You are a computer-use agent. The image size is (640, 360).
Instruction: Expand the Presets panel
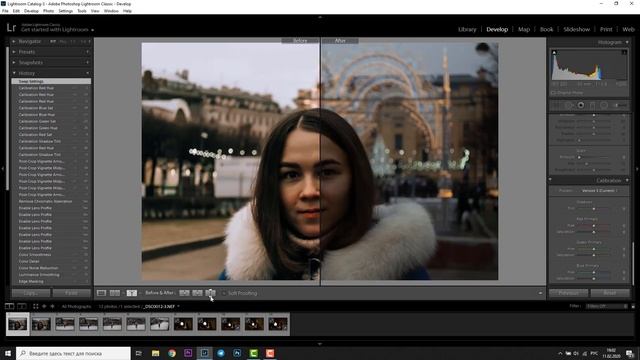pos(14,52)
